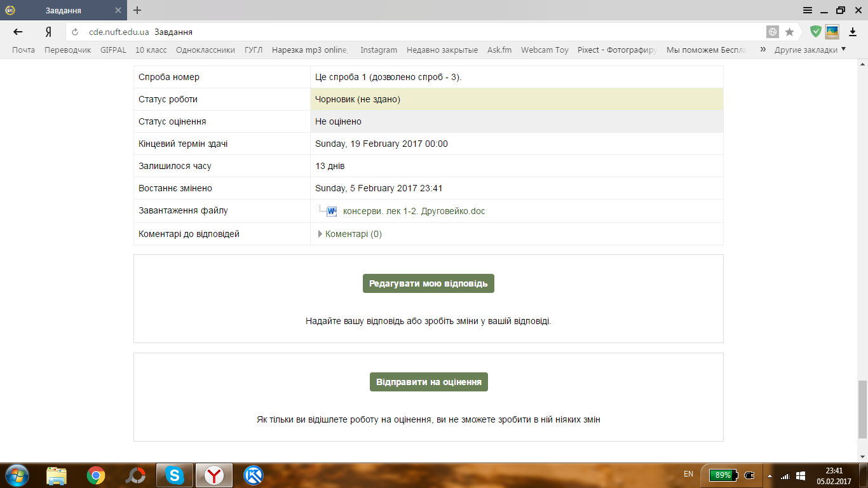Image resolution: width=868 pixels, height=488 pixels.
Task: Open a new browser tab
Action: pos(137,10)
